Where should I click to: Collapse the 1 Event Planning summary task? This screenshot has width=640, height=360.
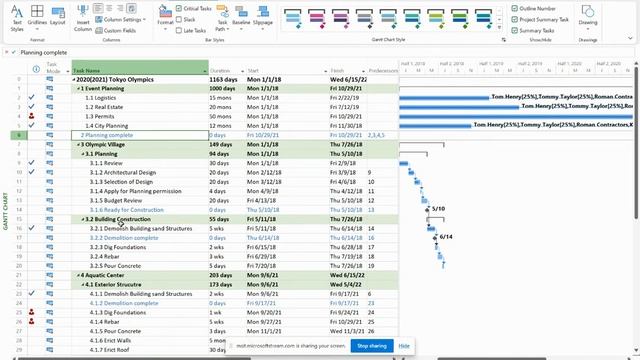(x=78, y=89)
